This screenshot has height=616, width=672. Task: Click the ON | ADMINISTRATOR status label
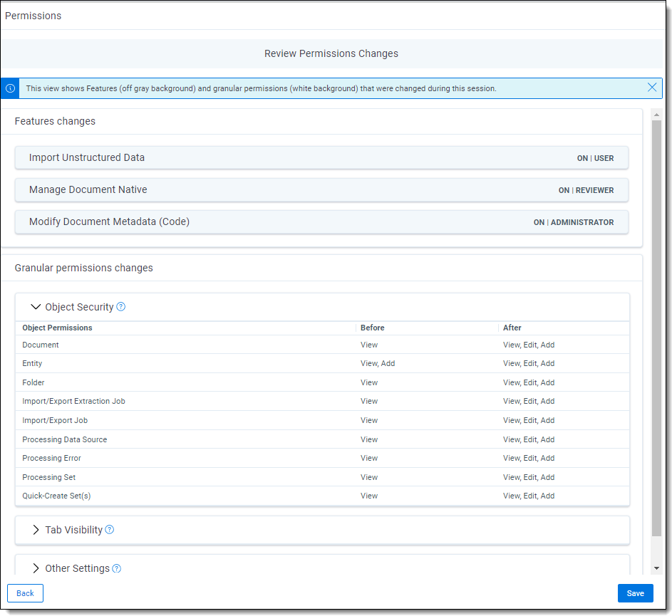pyautogui.click(x=574, y=222)
